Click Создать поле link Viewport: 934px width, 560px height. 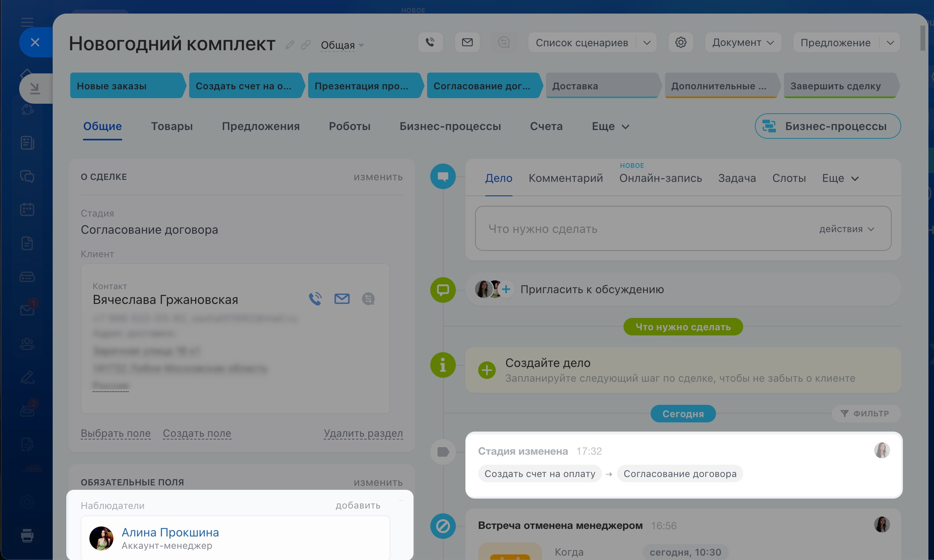[197, 433]
